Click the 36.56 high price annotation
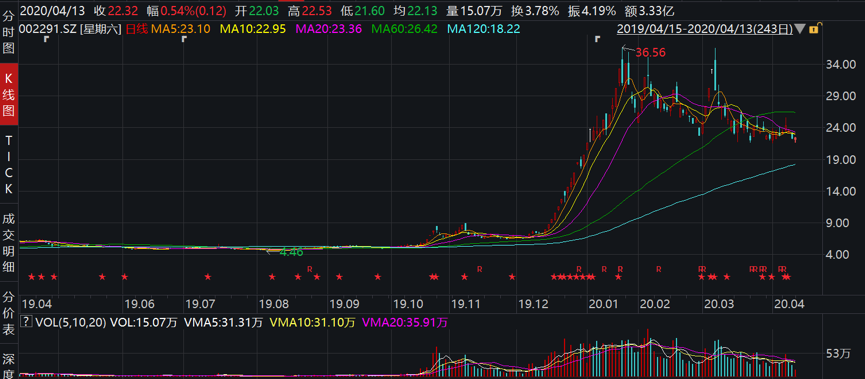The height and width of the screenshot is (379, 865). [650, 53]
